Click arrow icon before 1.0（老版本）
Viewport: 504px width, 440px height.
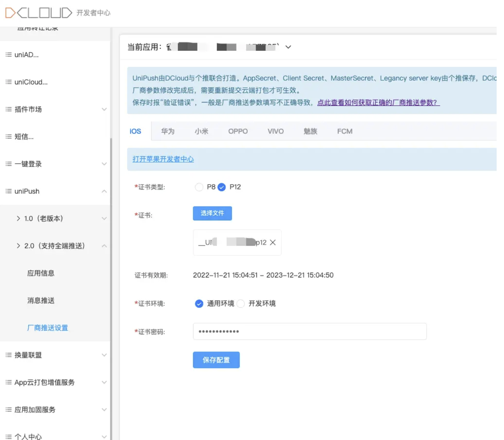tap(18, 219)
